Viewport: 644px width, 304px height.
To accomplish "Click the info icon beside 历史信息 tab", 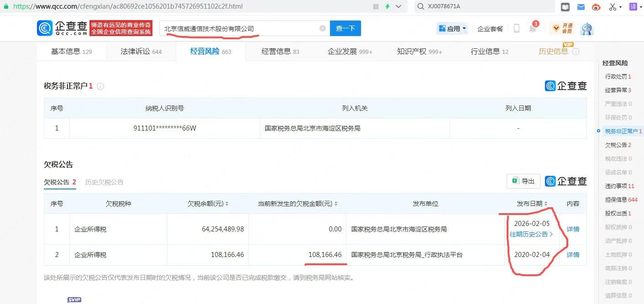I will [x=576, y=52].
